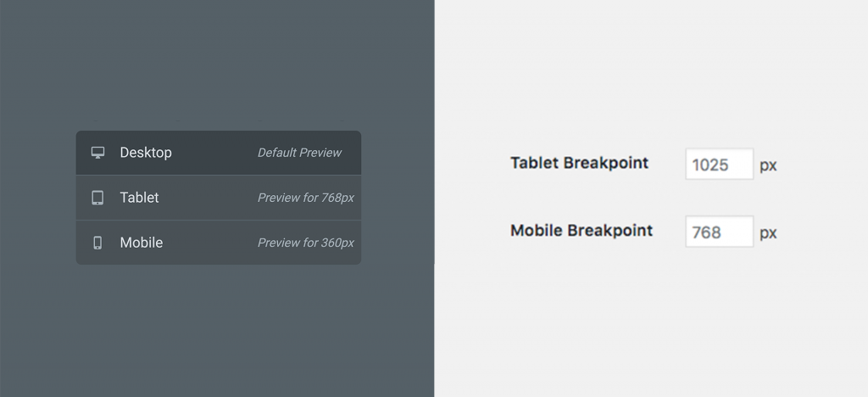The image size is (868, 397).
Task: Select the Desktop preview mode label
Action: pyautogui.click(x=146, y=153)
